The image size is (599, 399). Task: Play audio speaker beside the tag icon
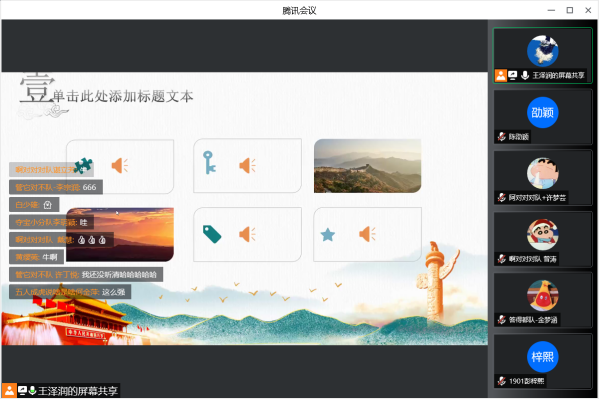(247, 234)
